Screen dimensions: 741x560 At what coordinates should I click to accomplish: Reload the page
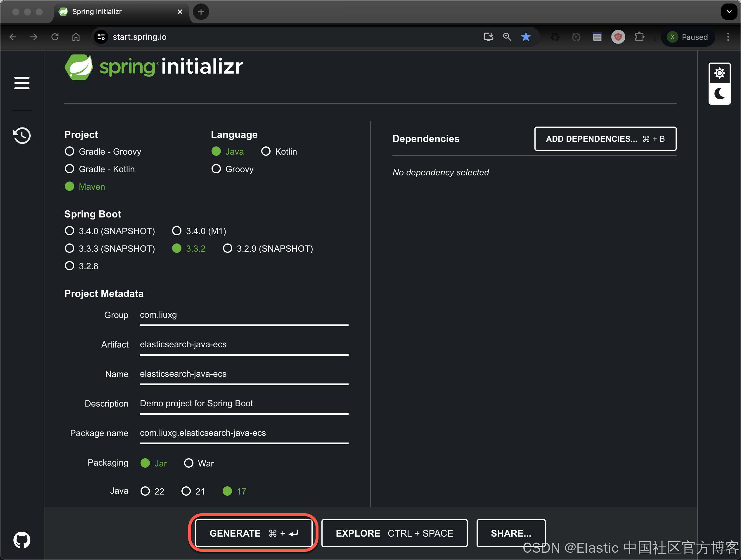click(x=55, y=37)
